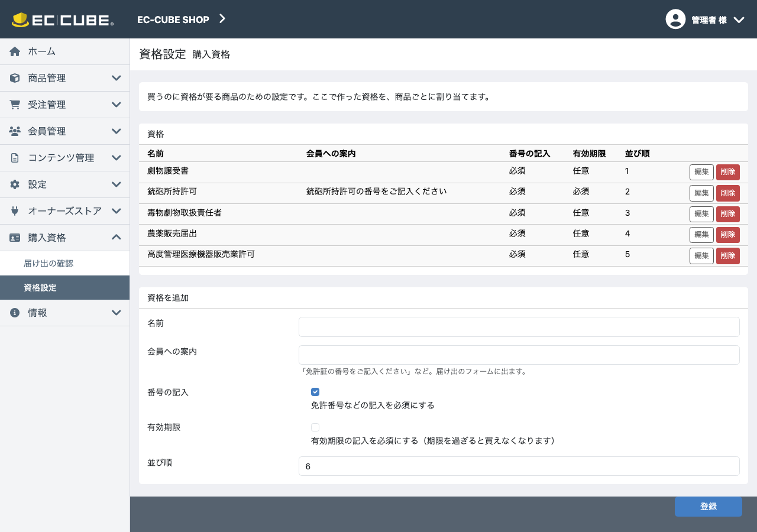Expand the オーナーズストア menu chevron

pos(117,211)
